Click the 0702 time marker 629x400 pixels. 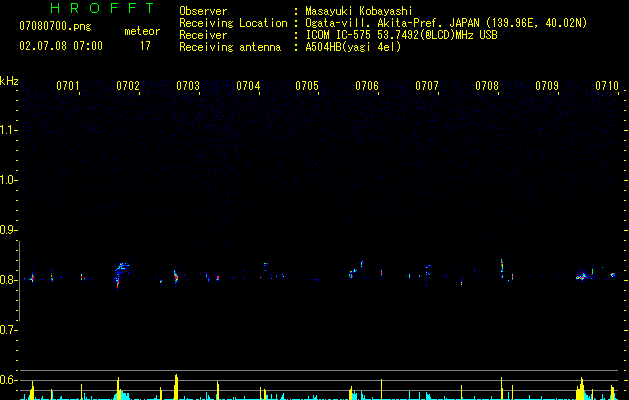pos(128,86)
